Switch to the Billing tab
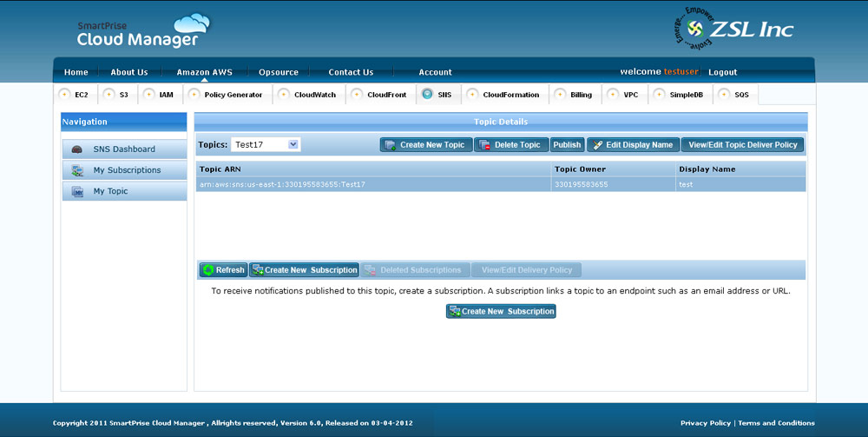 click(575, 95)
